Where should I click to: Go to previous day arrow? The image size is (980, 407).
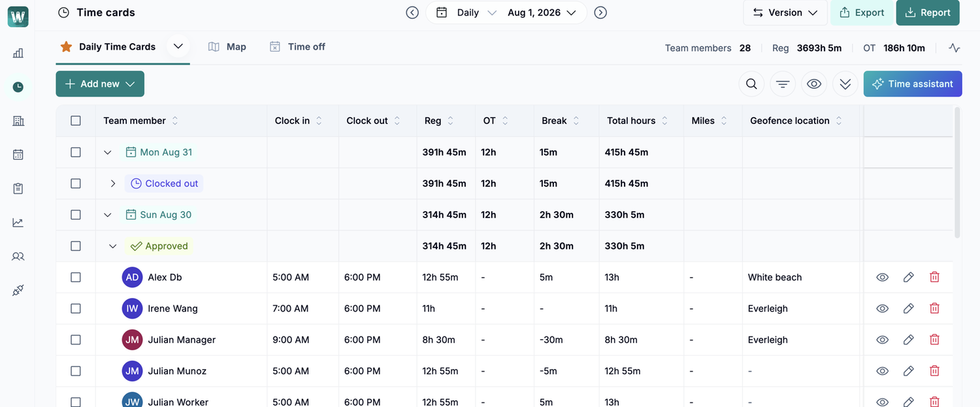click(412, 12)
